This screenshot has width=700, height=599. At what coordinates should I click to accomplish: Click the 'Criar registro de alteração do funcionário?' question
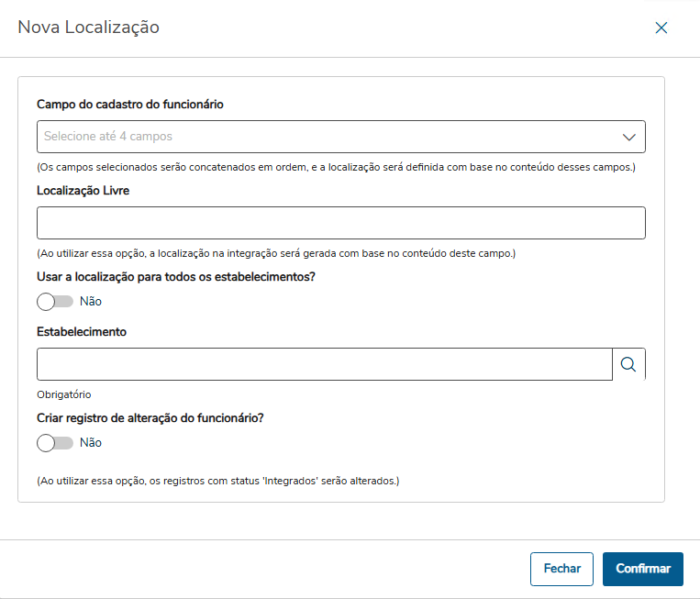150,418
